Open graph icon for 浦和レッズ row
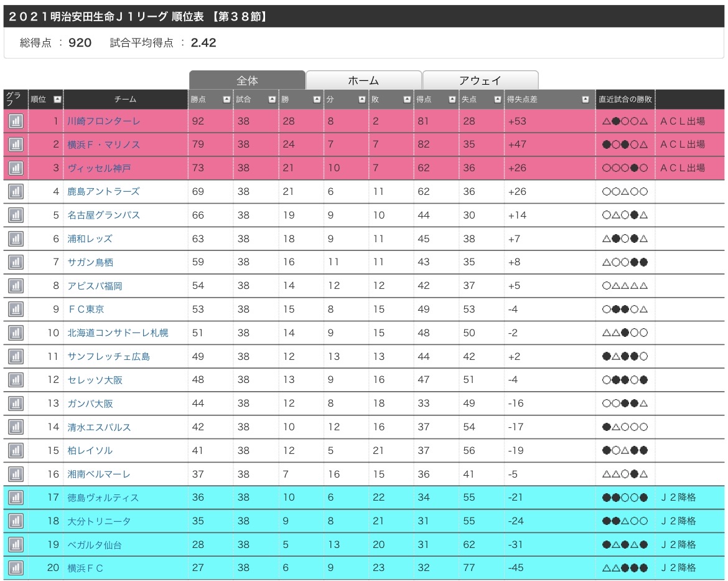The height and width of the screenshot is (581, 728). pos(16,239)
